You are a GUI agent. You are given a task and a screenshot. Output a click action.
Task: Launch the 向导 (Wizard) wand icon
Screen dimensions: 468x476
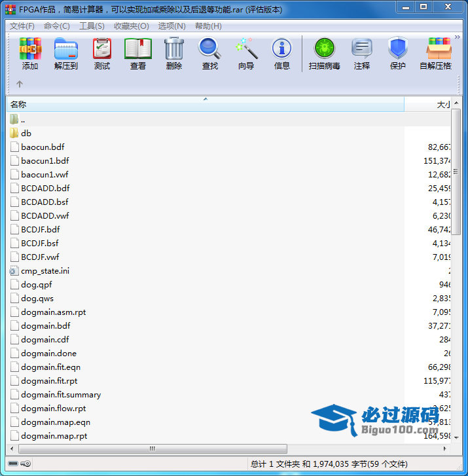click(x=247, y=48)
